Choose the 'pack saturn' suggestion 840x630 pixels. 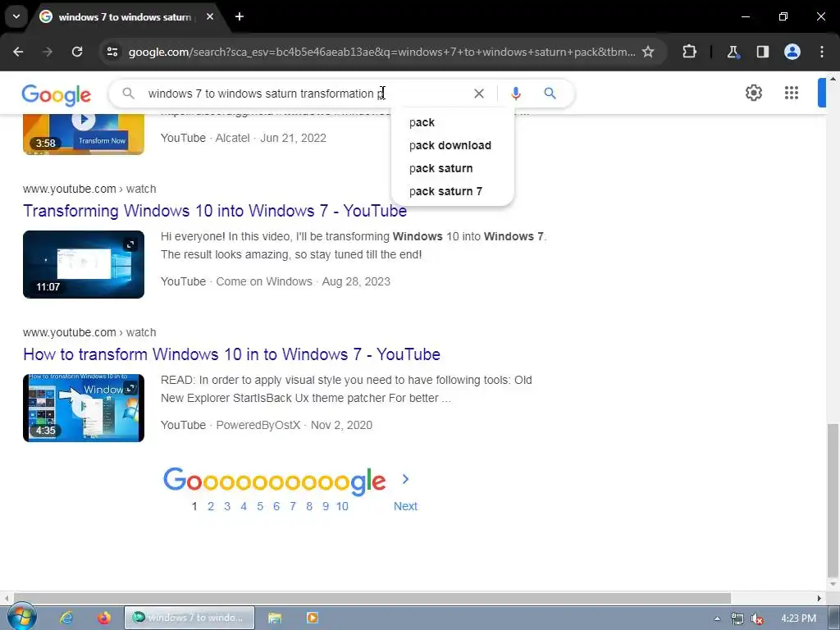pos(453,169)
